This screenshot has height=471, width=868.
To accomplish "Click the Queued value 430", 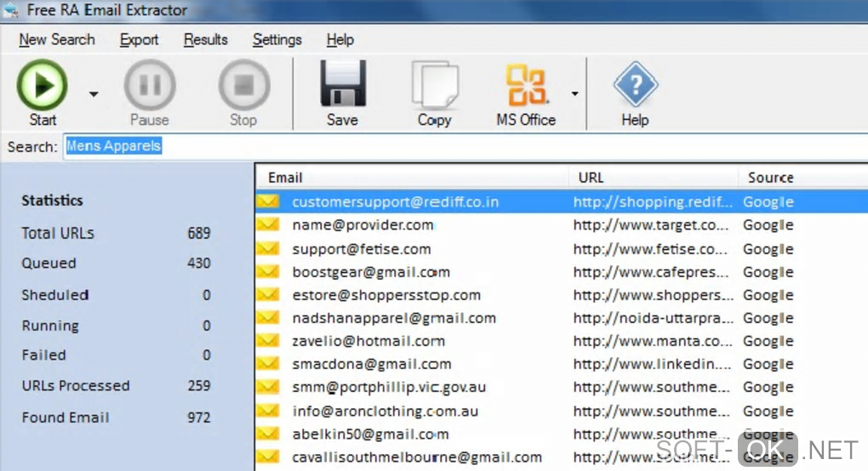I will (199, 264).
